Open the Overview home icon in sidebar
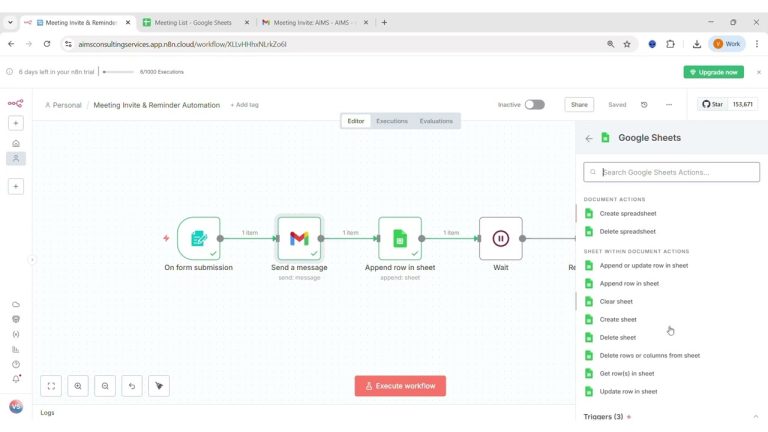 (16, 144)
